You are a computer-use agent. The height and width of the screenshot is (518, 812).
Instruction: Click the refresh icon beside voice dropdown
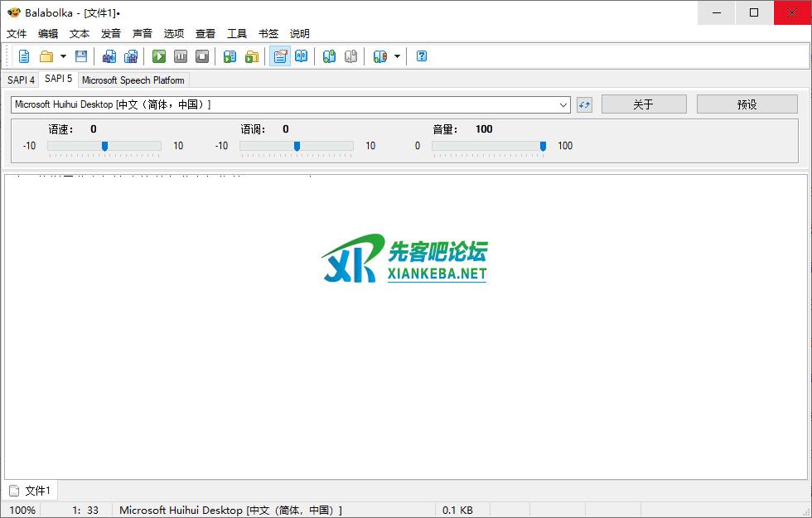point(585,104)
